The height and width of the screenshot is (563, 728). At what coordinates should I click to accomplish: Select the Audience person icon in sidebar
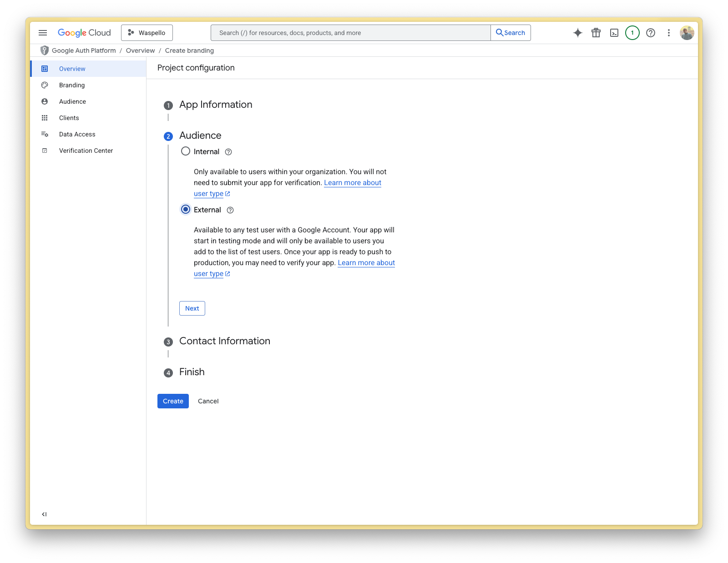[x=45, y=101]
